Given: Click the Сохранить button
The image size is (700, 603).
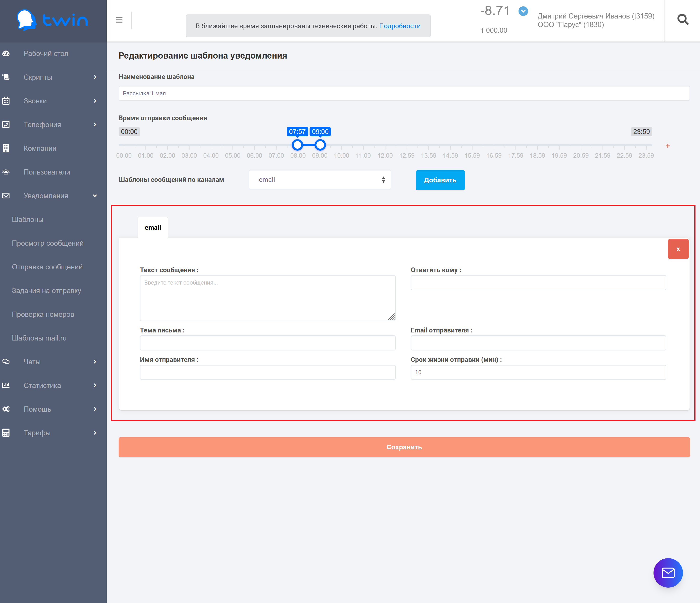Looking at the screenshot, I should click(x=404, y=447).
